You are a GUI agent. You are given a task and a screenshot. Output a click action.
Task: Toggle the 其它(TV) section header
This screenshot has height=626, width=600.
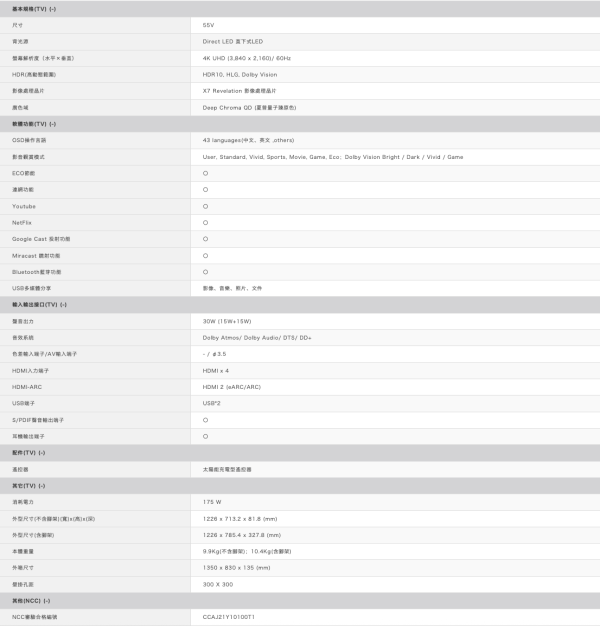point(28,485)
